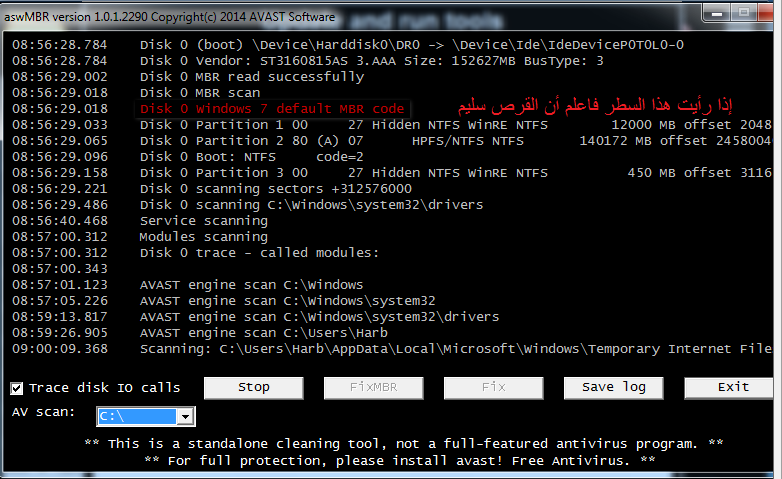Click the Disk 0 Vendor ST3160815AS line

pos(370,61)
